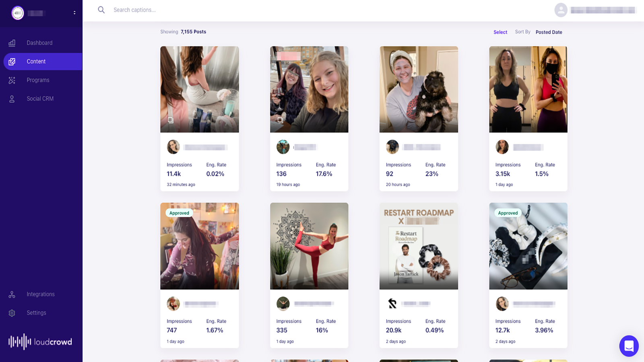Click the 1.67% engagement rate value
The height and width of the screenshot is (362, 644).
(215, 330)
